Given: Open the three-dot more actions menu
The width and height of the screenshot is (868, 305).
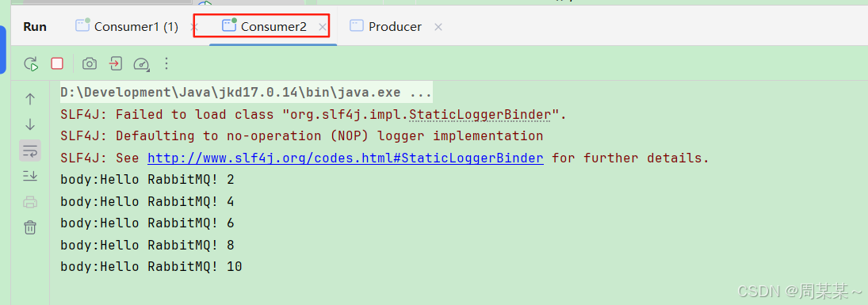Looking at the screenshot, I should (x=166, y=63).
